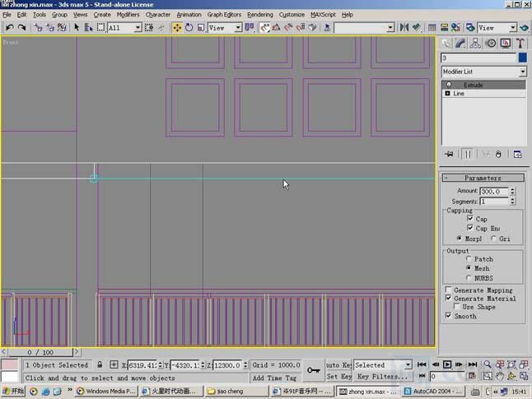Viewport: 532px width, 399px height.
Task: Click Make Unique icon in stack
Action: pos(486,154)
